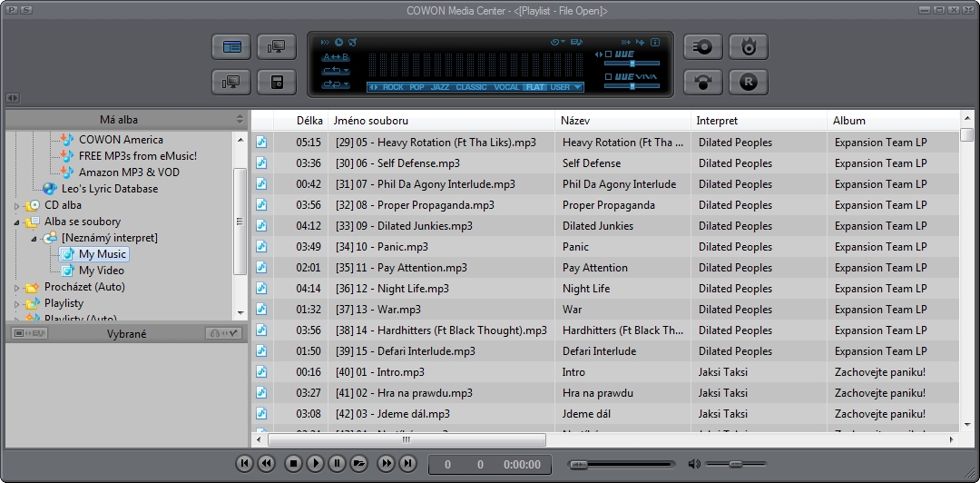Expand the Procházet (Auto) node
Viewport: 980px width, 483px height.
click(x=17, y=288)
